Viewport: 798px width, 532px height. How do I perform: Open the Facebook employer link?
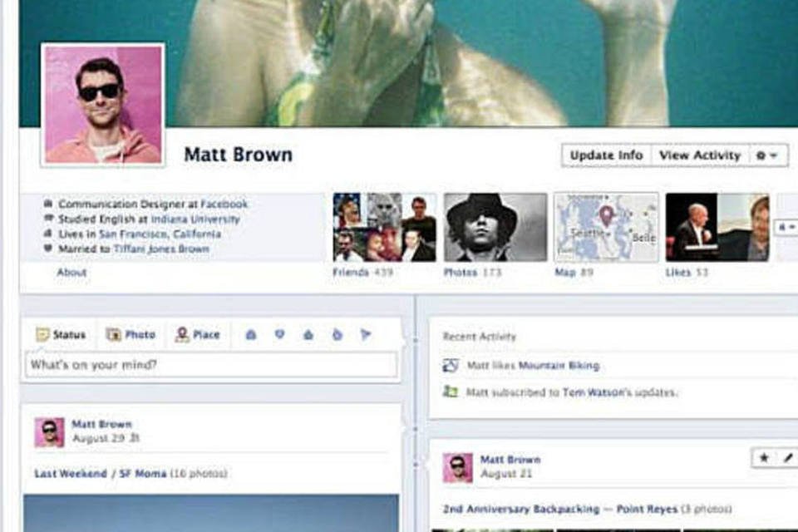(x=224, y=204)
